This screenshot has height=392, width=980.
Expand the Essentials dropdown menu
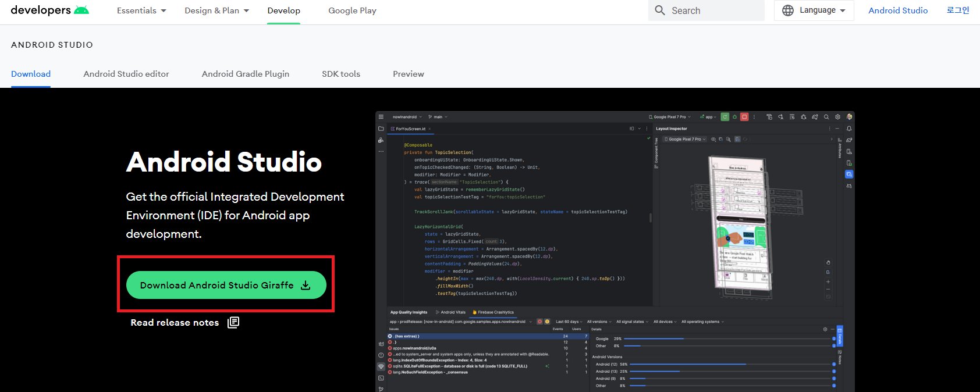tap(141, 10)
